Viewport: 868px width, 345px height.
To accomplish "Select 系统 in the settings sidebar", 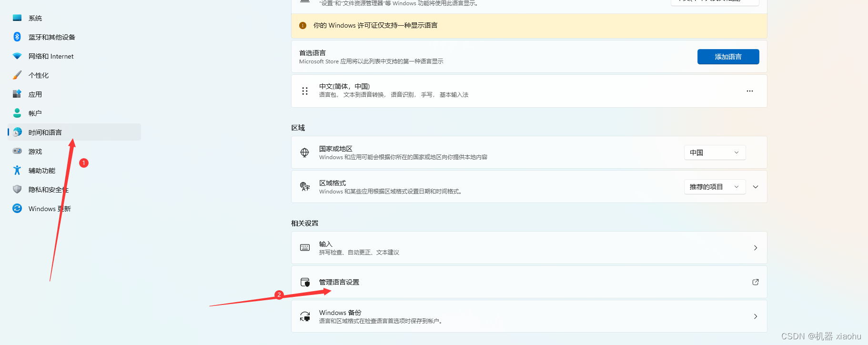I will (74, 18).
